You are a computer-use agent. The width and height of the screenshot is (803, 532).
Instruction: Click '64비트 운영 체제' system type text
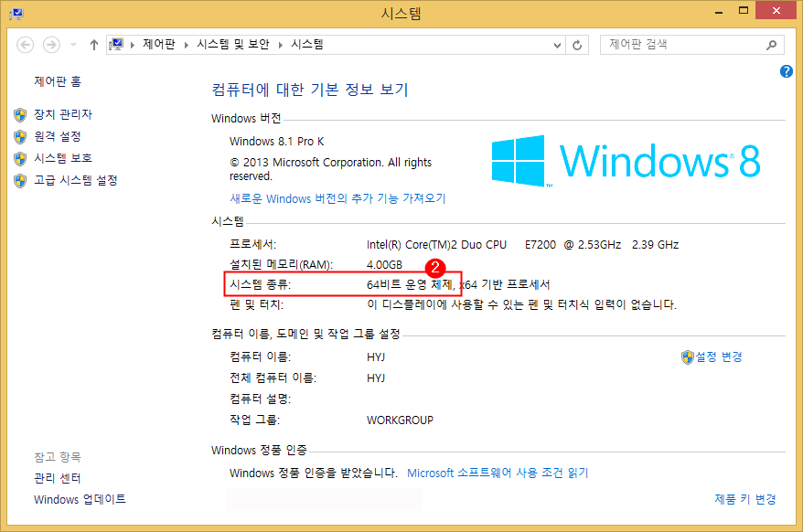(409, 284)
